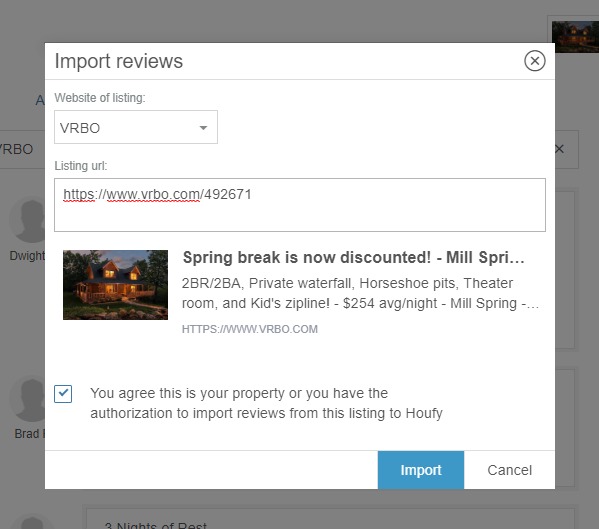Click the Dwight reviewer avatar in background
Viewport: 599px width, 529px height.
(28, 220)
